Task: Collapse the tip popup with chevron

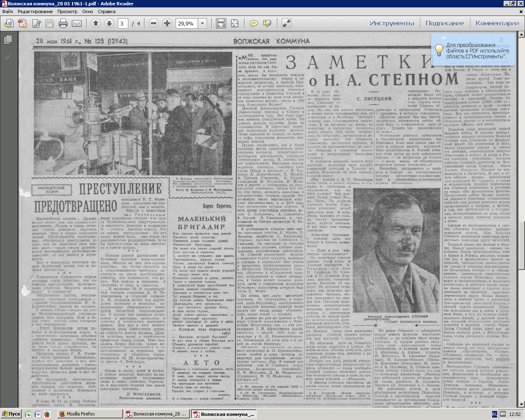Action: point(443,38)
